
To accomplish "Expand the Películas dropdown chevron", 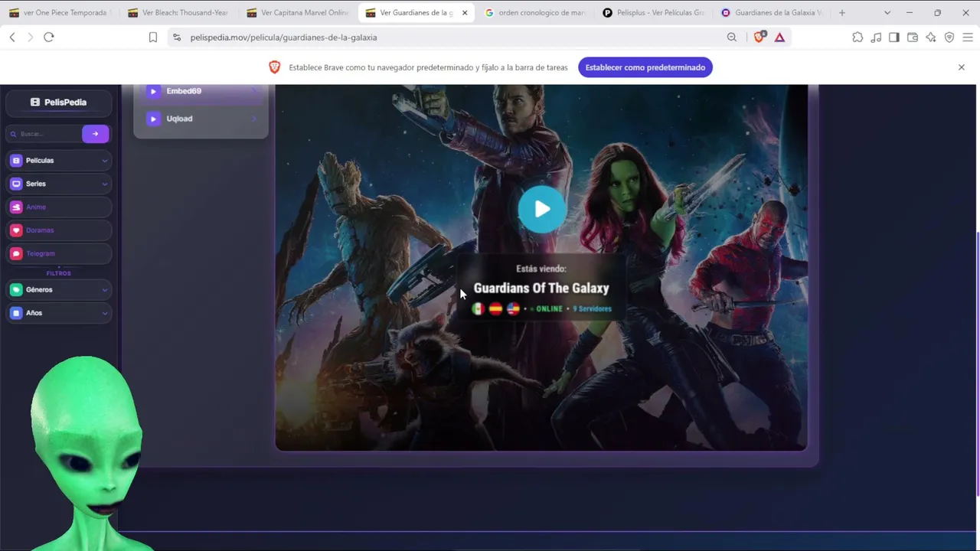I will (104, 161).
